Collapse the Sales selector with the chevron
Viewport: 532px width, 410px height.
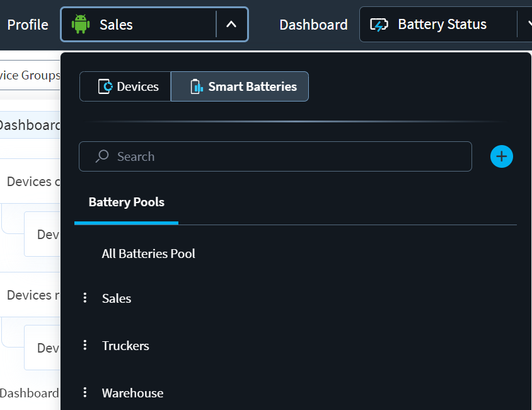pyautogui.click(x=231, y=24)
